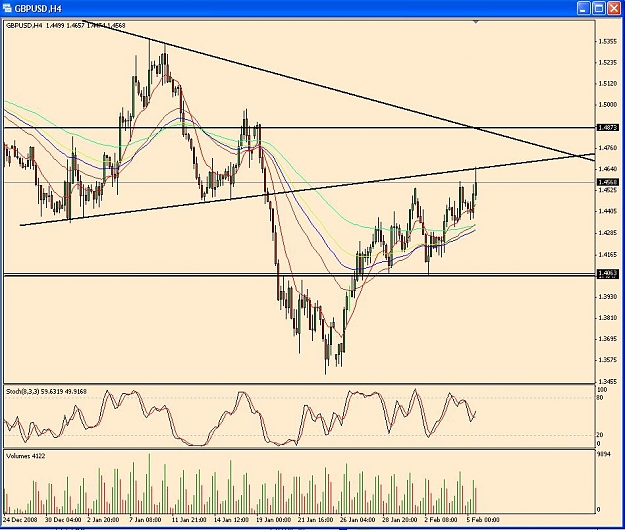This screenshot has height=530, width=625.
Task: Click the 1.3575 price scale value
Action: (x=608, y=360)
